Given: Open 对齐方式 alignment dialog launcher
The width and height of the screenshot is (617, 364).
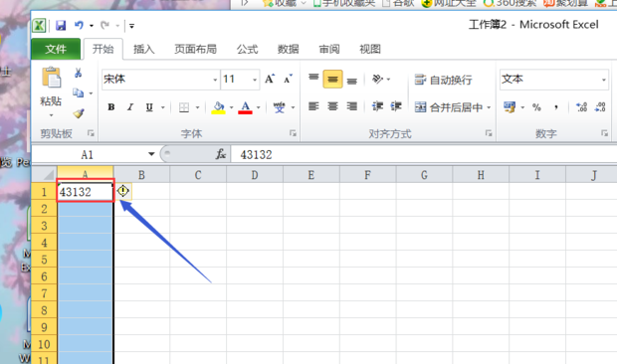Looking at the screenshot, I should click(489, 133).
